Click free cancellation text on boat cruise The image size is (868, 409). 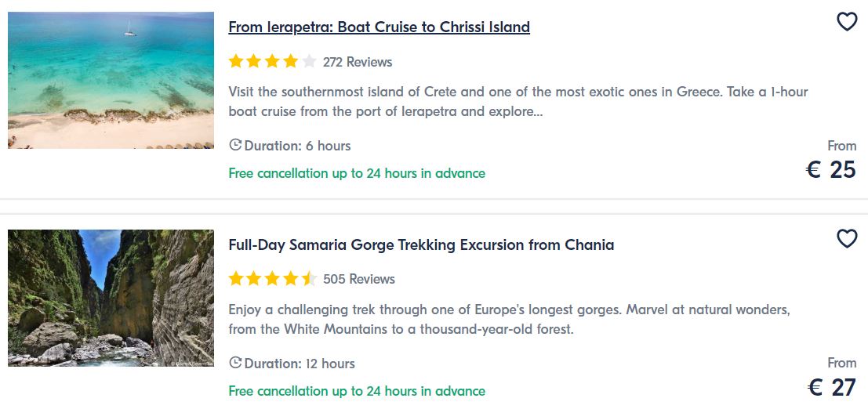pyautogui.click(x=357, y=173)
